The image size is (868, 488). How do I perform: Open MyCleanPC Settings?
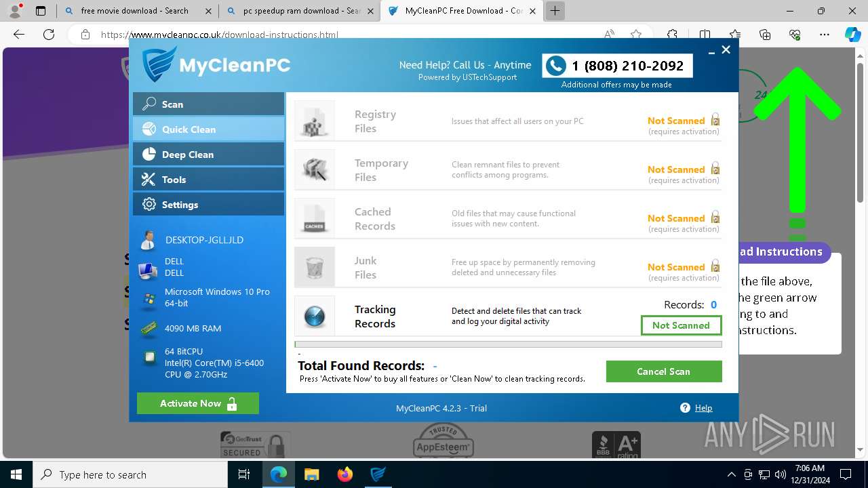208,204
